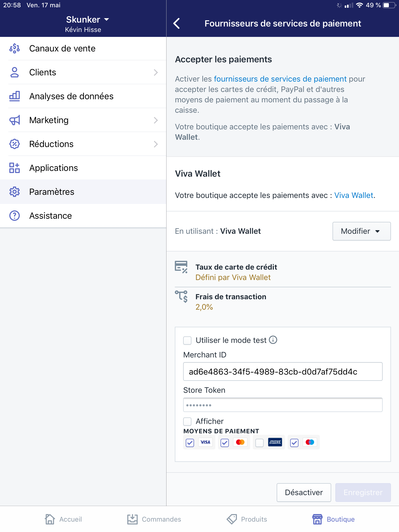399x532 pixels.
Task: Check the AMEX payment method
Action: point(259,442)
